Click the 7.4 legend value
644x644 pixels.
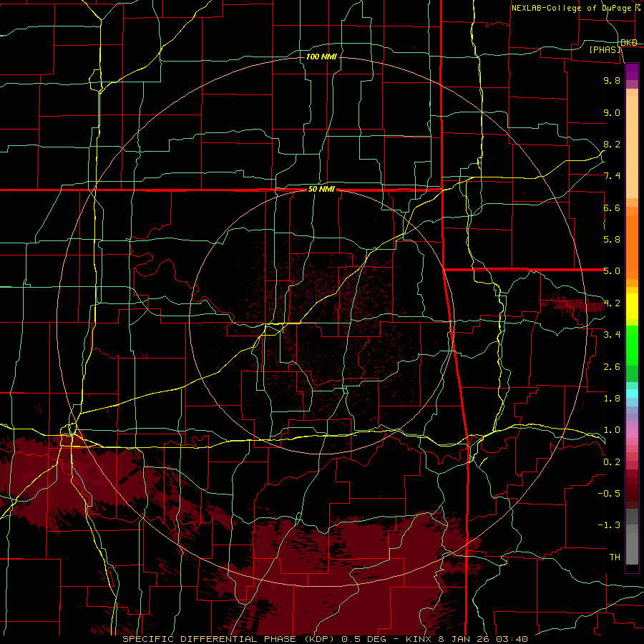pyautogui.click(x=612, y=176)
